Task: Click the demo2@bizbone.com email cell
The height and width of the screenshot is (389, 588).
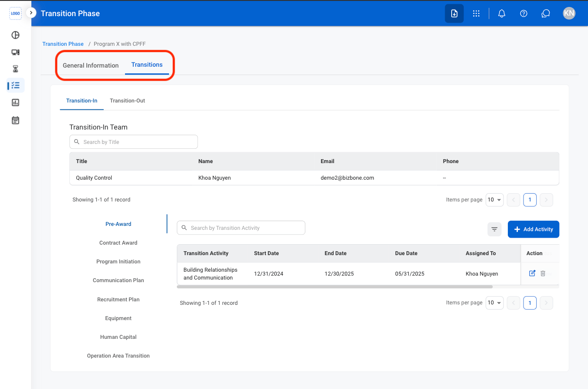Action: pos(347,178)
